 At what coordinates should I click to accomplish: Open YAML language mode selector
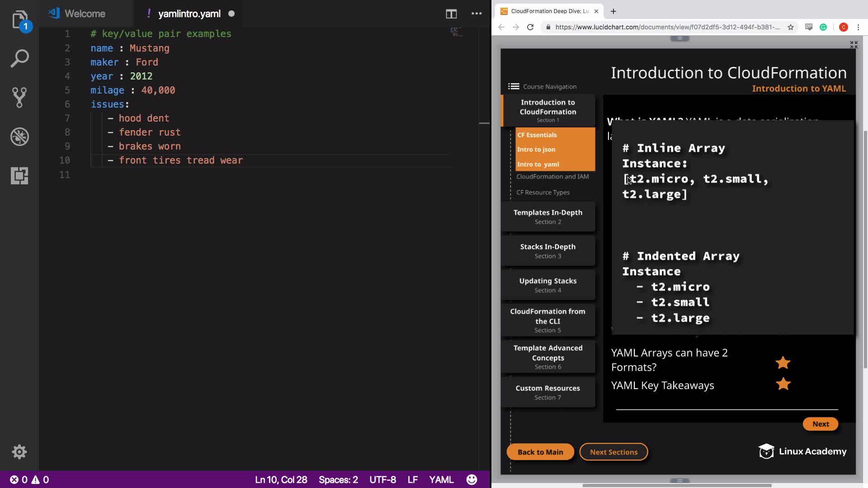point(441,479)
